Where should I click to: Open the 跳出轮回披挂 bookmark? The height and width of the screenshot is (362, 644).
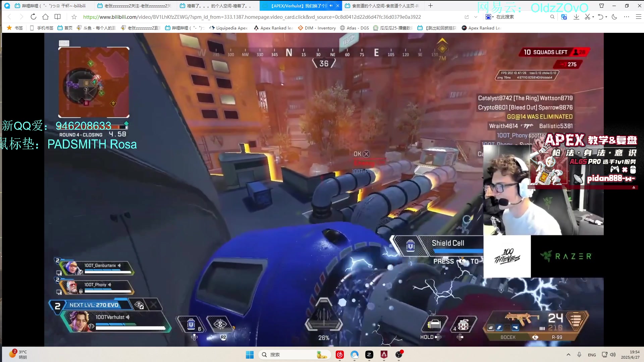[436, 28]
